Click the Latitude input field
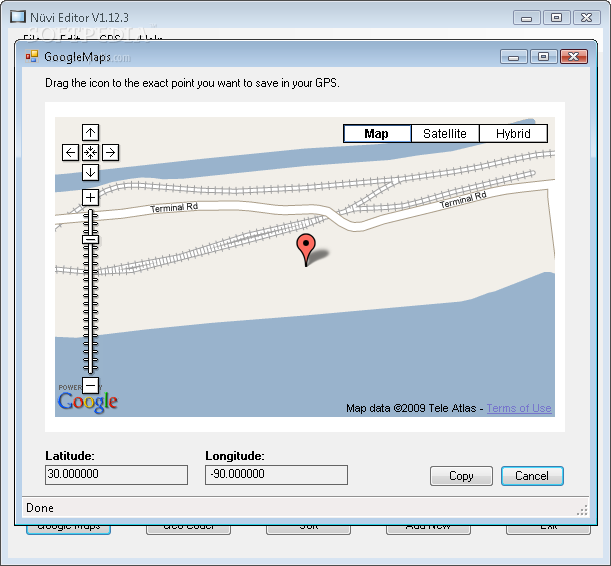611x566 pixels. pos(116,474)
